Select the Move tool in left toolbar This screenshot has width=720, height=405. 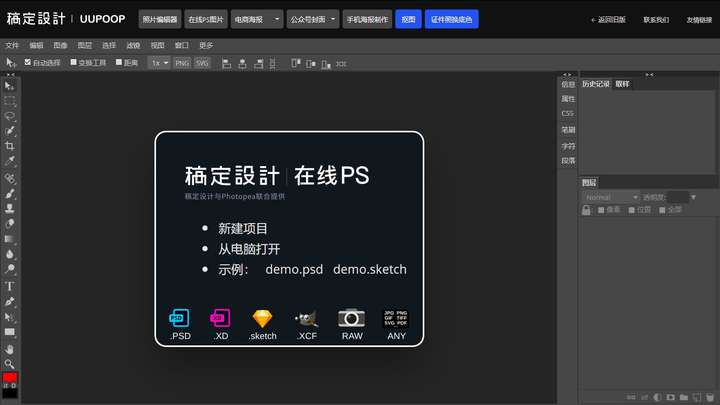(x=9, y=86)
